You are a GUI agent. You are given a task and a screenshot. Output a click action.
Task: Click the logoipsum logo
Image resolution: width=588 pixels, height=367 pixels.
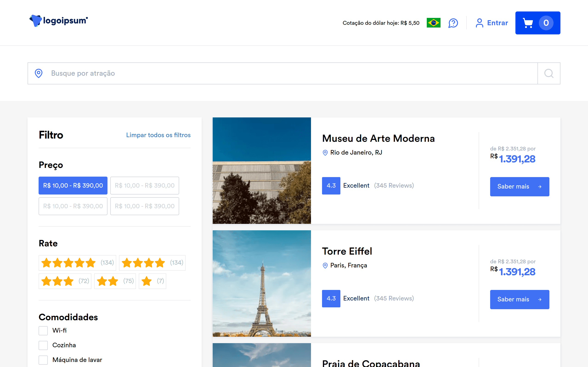(x=59, y=21)
